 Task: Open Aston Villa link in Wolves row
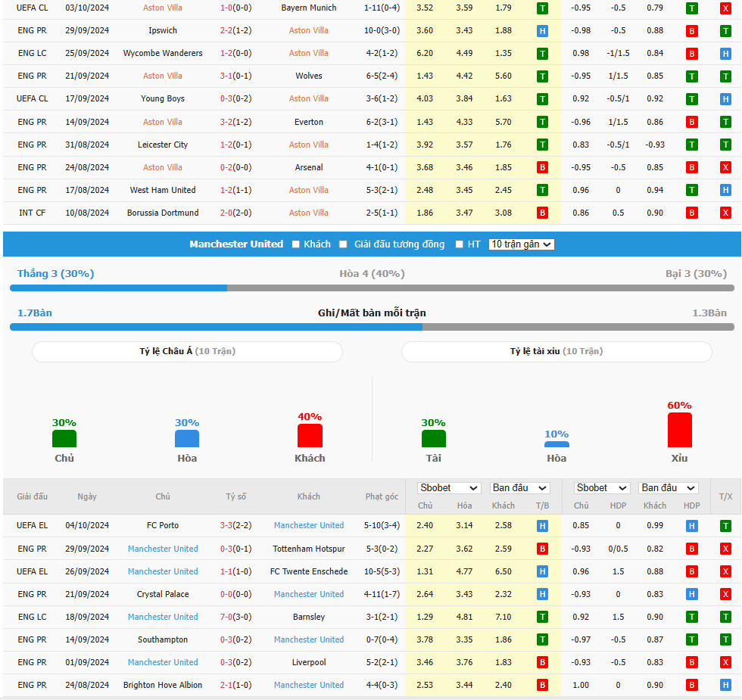[163, 76]
